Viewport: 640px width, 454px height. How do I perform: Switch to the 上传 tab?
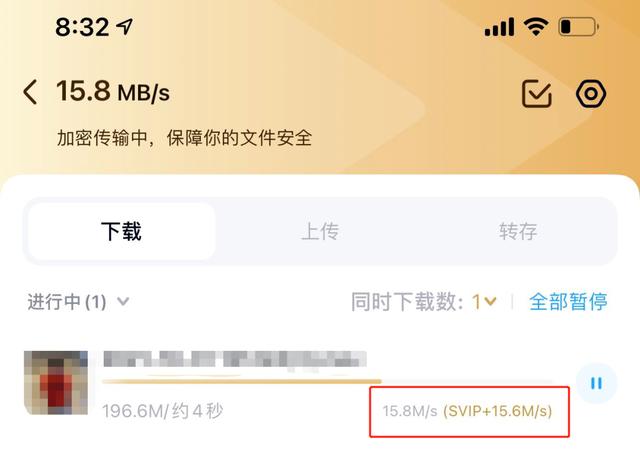320,231
